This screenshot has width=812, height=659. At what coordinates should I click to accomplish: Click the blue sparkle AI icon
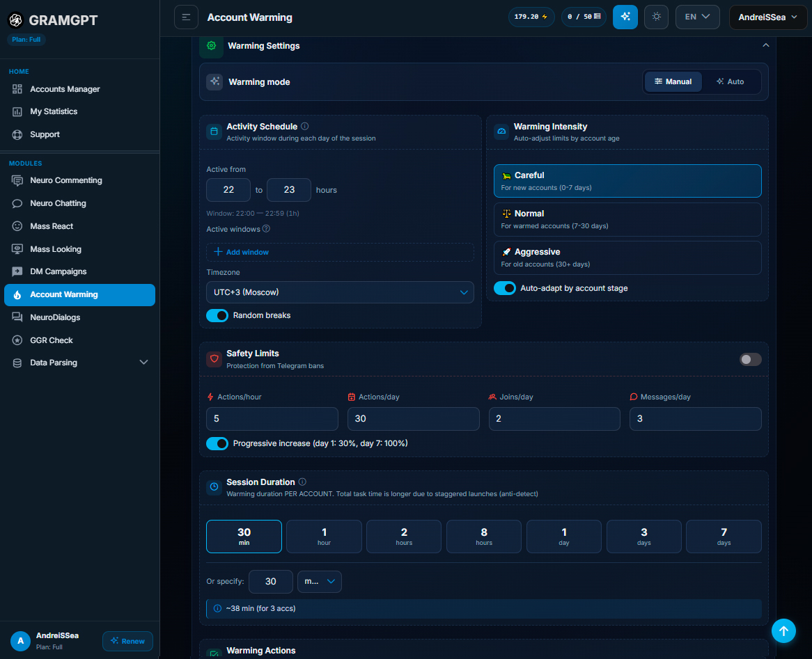coord(625,17)
